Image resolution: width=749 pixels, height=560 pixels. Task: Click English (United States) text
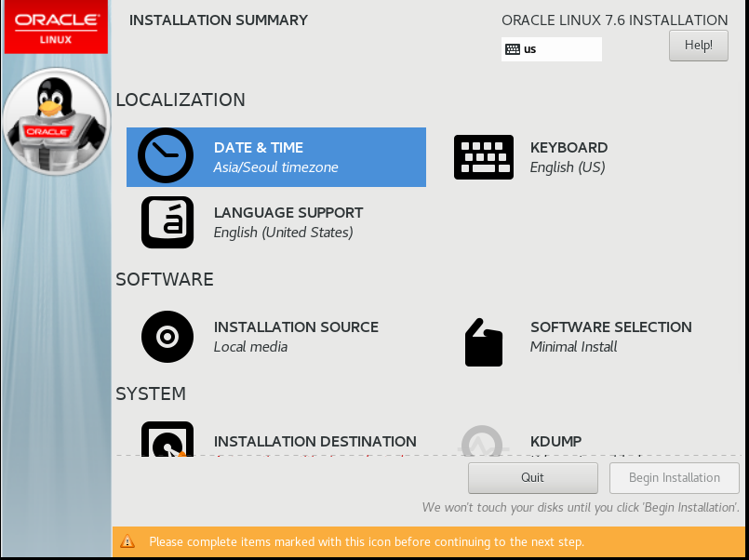[283, 233]
